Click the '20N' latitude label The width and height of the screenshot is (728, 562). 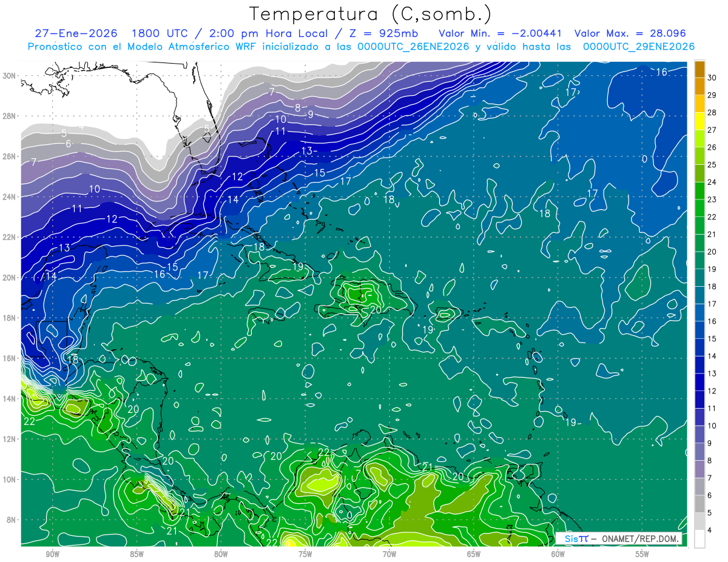click(9, 277)
